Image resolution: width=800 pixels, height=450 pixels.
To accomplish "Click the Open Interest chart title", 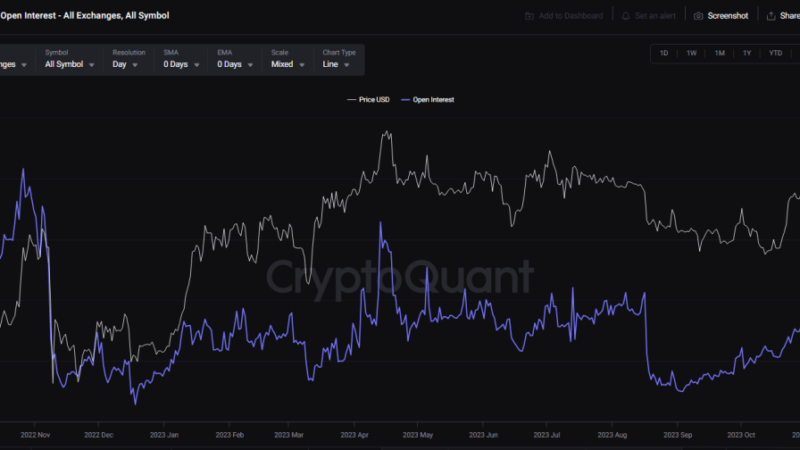I will [x=85, y=16].
